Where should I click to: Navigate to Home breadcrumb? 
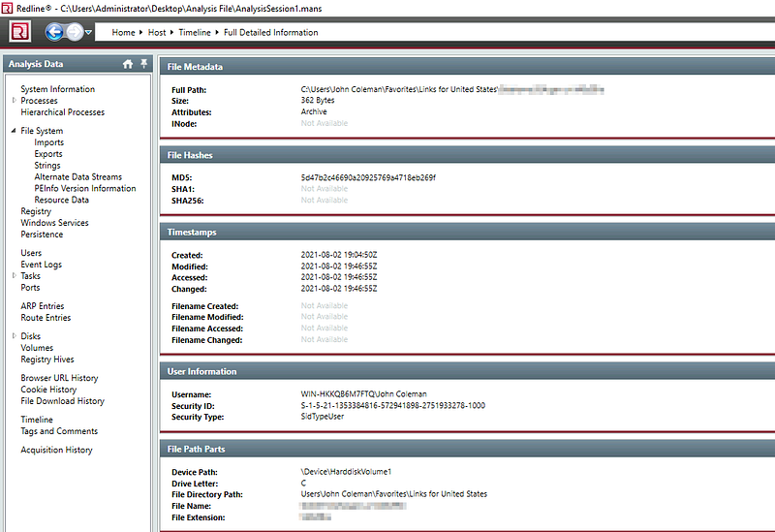click(123, 32)
